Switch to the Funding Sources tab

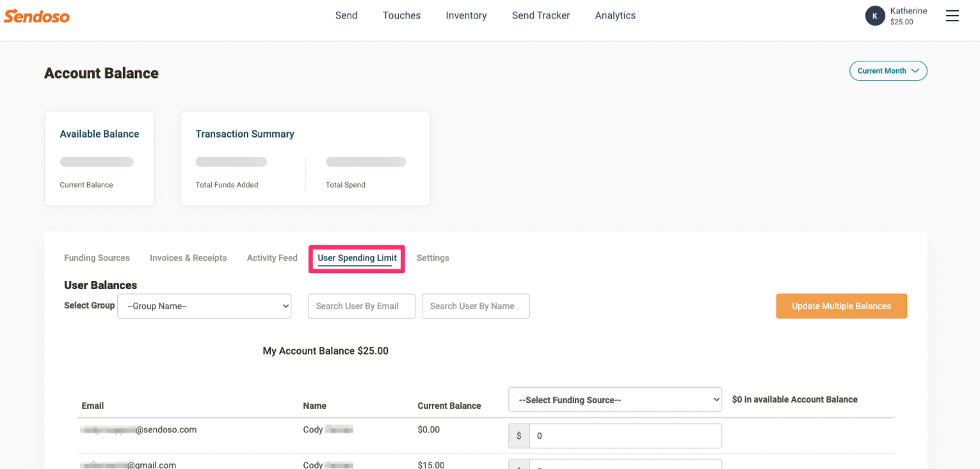click(x=97, y=258)
